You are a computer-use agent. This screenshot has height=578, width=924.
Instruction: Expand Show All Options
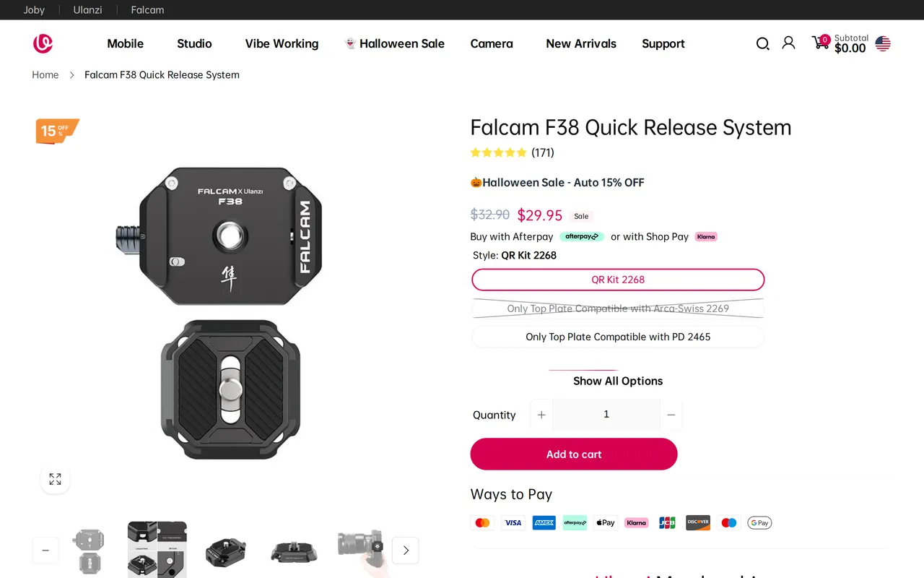coord(618,381)
